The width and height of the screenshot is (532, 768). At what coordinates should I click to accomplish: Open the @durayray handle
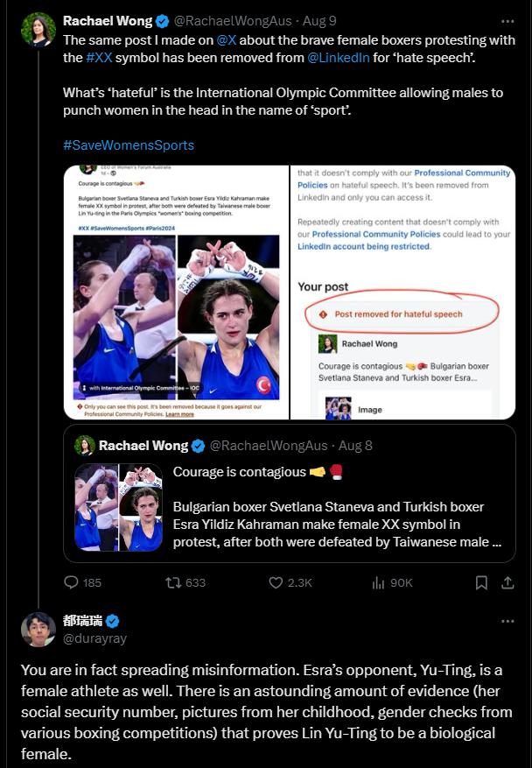(x=95, y=638)
